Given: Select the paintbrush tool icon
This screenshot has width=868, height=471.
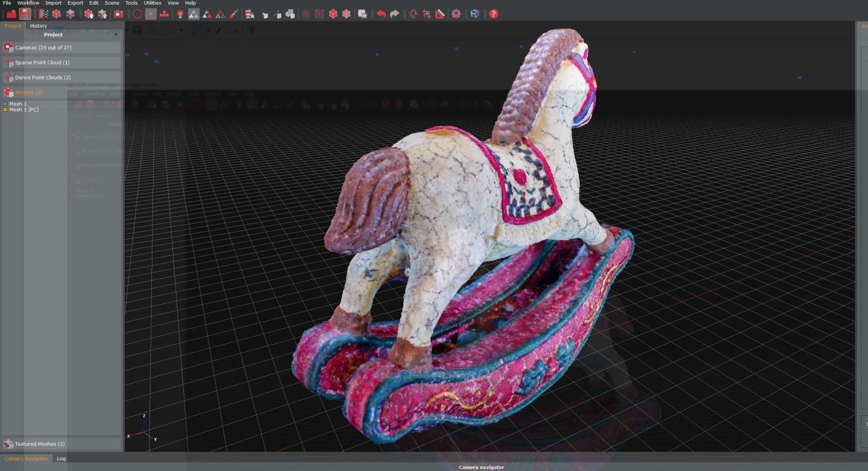Looking at the screenshot, I should coord(234,14).
